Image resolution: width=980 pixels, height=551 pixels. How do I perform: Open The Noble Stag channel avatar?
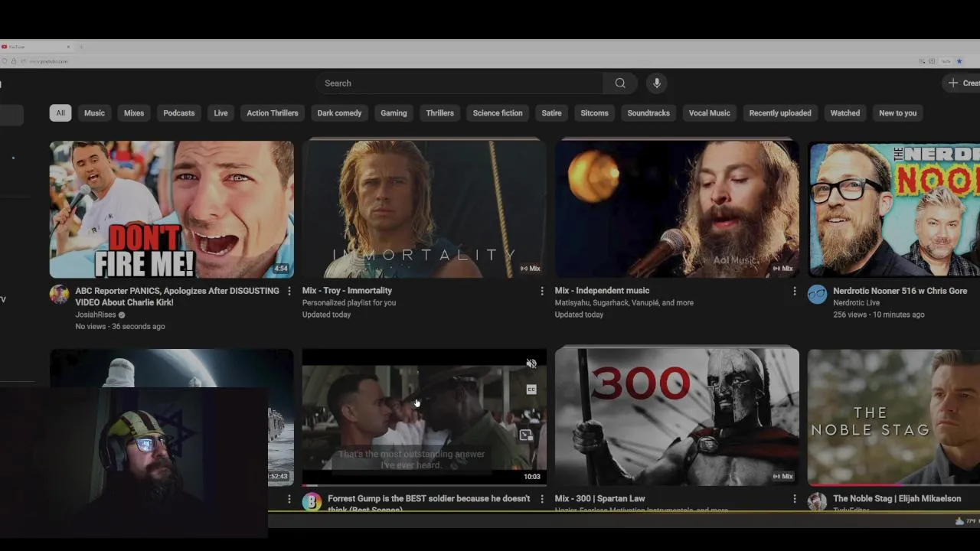click(817, 502)
